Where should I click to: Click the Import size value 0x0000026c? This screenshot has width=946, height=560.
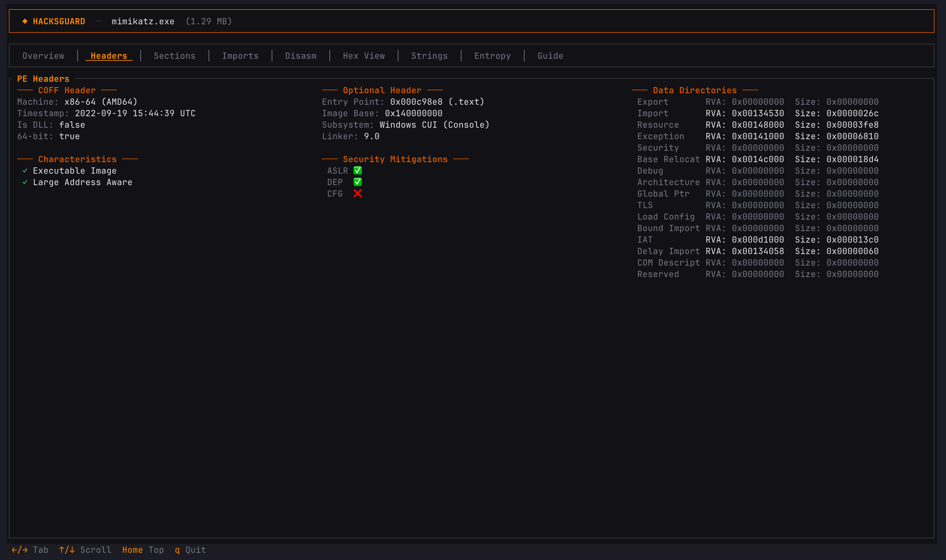(x=853, y=113)
